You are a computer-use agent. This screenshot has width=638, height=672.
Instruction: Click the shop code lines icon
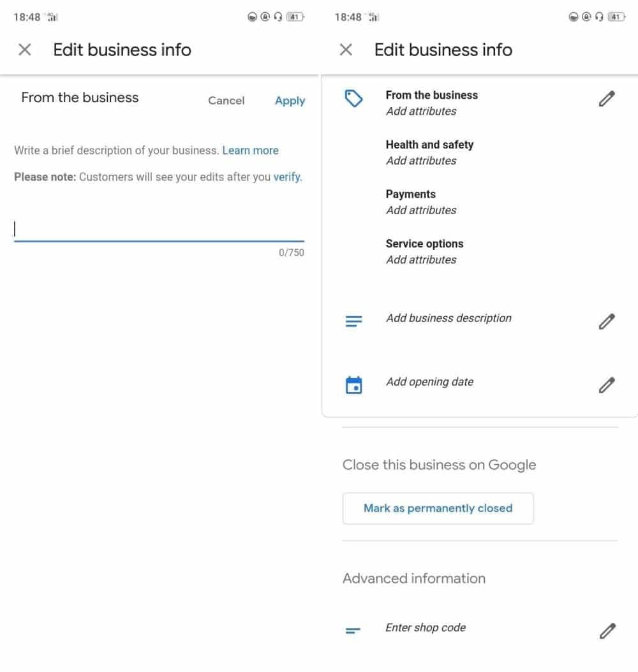tap(353, 631)
